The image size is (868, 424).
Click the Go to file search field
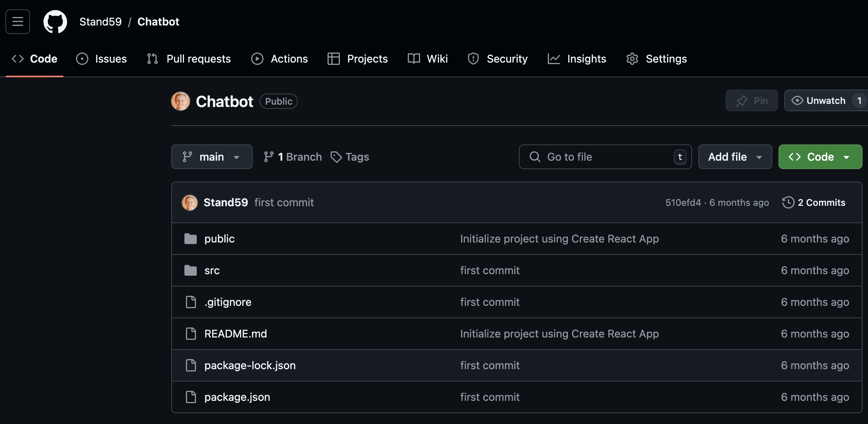coord(605,157)
